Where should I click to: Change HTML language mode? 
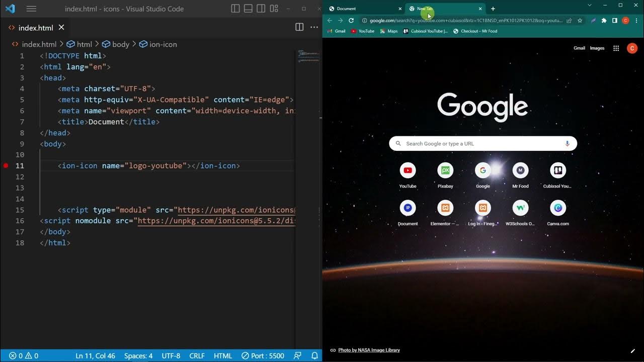click(223, 355)
